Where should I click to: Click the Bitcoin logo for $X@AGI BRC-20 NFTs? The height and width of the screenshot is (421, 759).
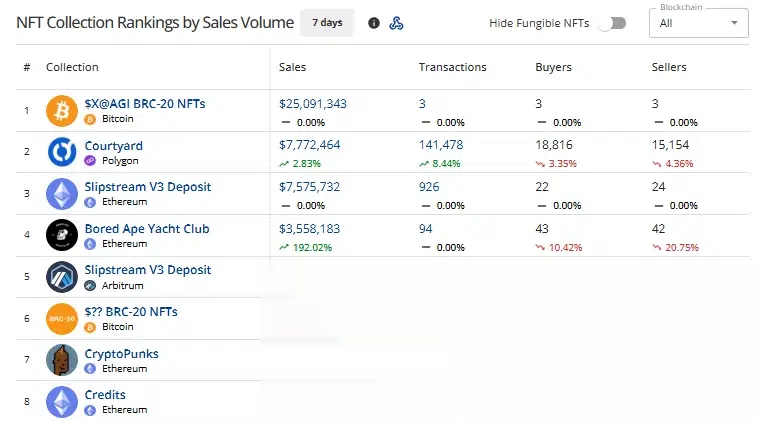(62, 111)
